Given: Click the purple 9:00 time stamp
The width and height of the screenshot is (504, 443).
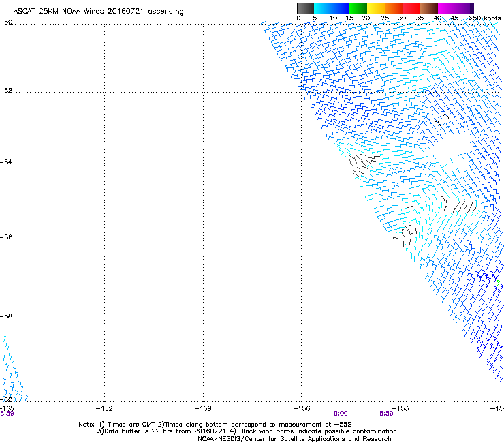Looking at the screenshot, I should (341, 414).
